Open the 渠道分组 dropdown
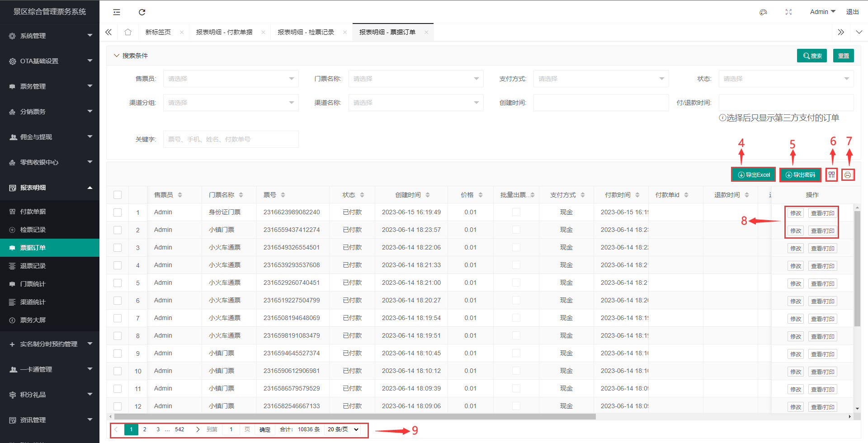Screen dimensions: 868x443 coord(231,103)
